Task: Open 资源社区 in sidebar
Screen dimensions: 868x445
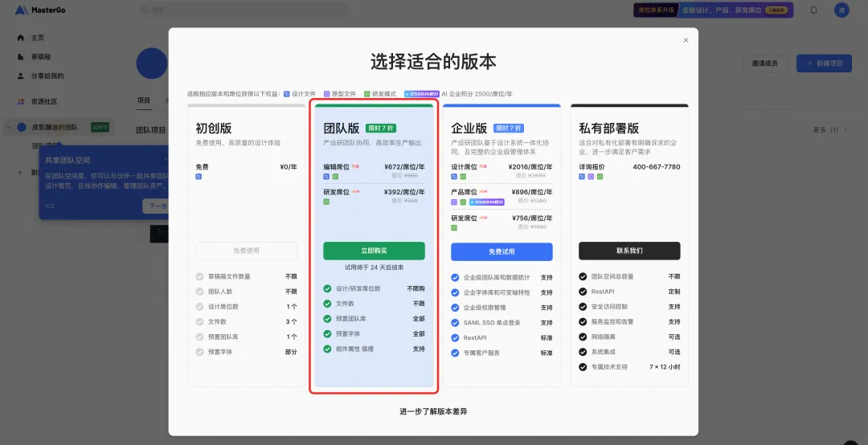Action: point(43,101)
